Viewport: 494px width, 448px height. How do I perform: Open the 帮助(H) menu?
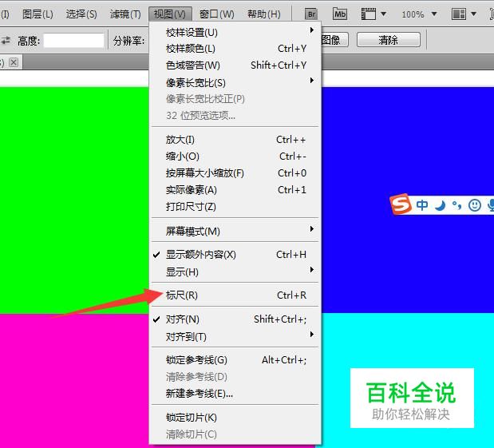(263, 14)
